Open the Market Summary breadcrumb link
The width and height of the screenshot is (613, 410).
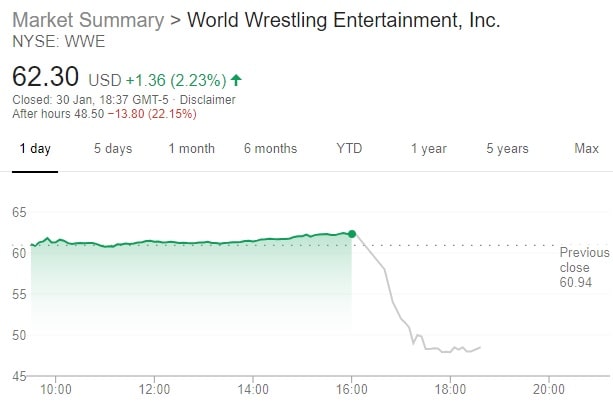pyautogui.click(x=89, y=21)
